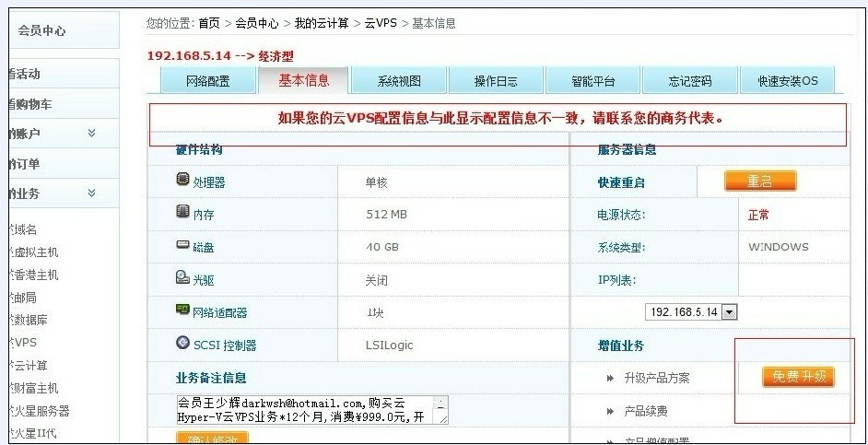Click the disk (磁盘) icon
The width and height of the screenshot is (868, 445).
pos(182,245)
